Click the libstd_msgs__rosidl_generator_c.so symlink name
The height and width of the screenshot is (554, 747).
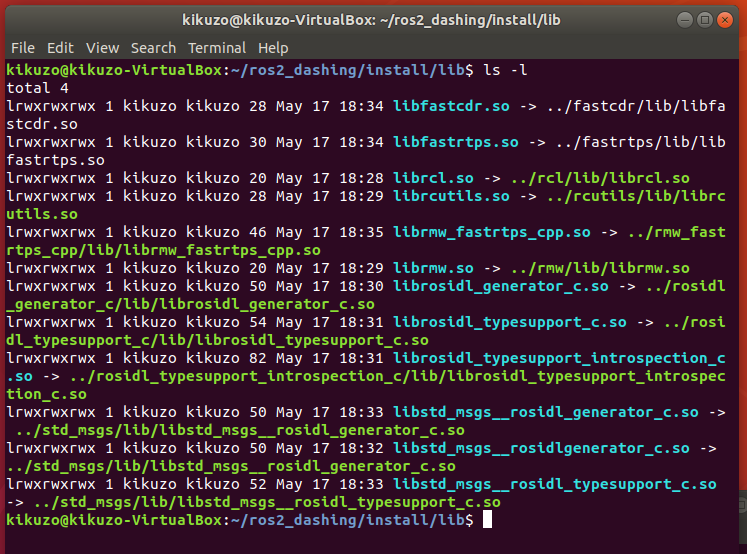click(545, 413)
